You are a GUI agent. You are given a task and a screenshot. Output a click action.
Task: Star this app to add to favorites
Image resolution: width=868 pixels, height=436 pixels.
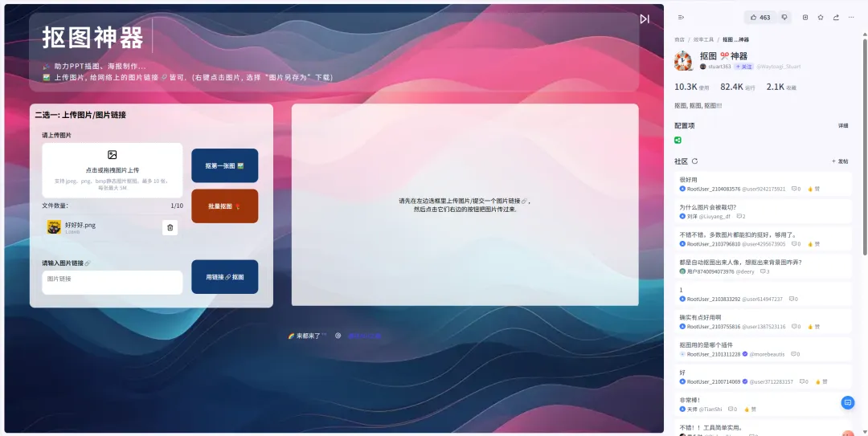(x=821, y=17)
